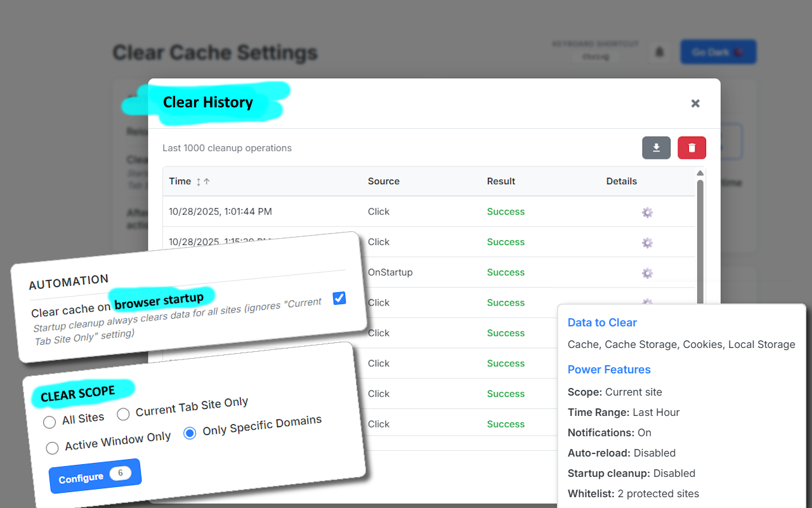The width and height of the screenshot is (812, 508).
Task: Switch theme with the Go Dark button
Action: (x=718, y=52)
